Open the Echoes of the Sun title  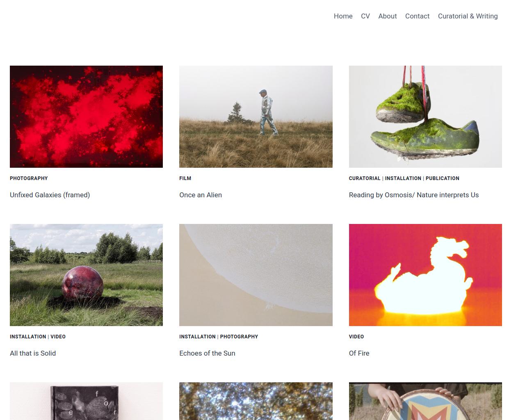tap(207, 353)
